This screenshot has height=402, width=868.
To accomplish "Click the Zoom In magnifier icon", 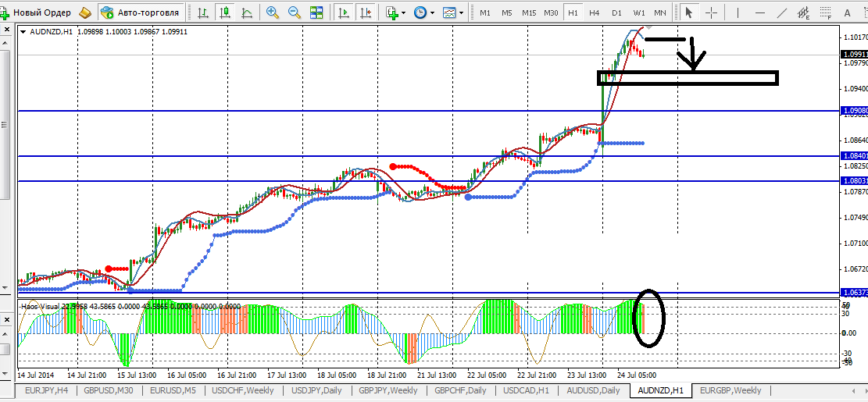I will coord(273,12).
